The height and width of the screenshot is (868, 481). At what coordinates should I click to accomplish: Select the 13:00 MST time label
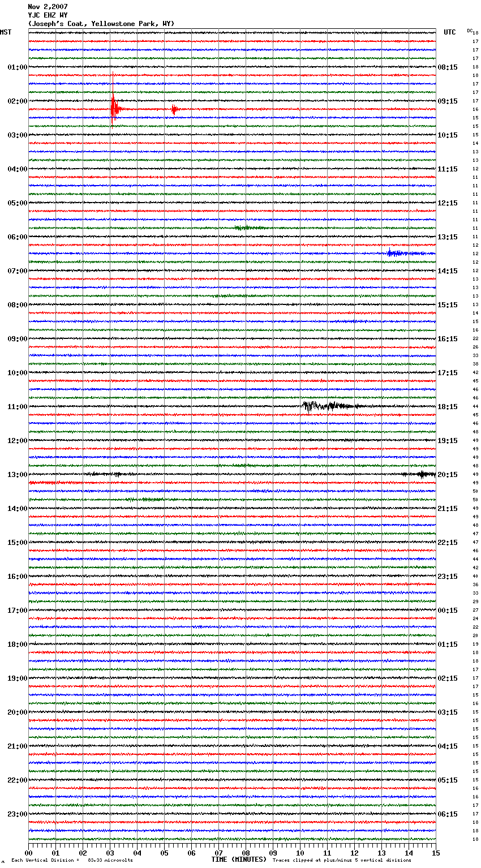coord(17,475)
